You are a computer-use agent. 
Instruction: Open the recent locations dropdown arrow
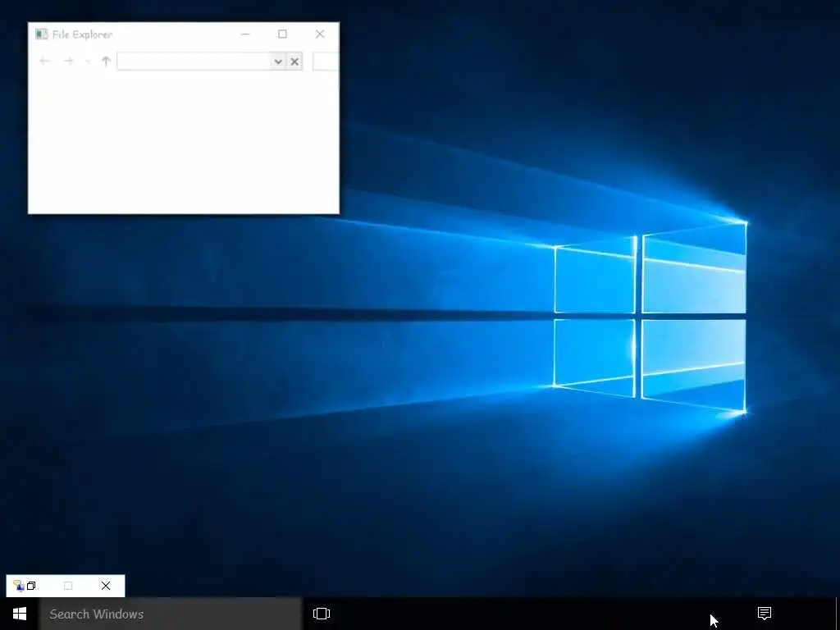[x=87, y=62]
